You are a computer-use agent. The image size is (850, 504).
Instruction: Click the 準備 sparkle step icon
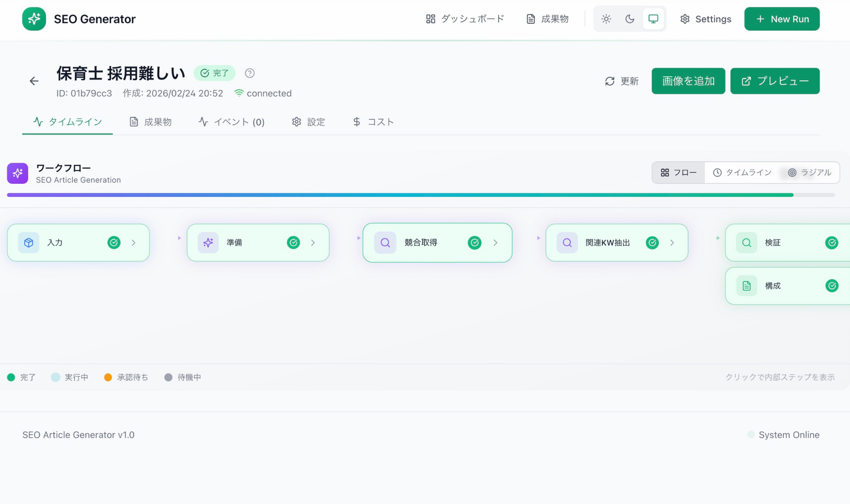208,243
